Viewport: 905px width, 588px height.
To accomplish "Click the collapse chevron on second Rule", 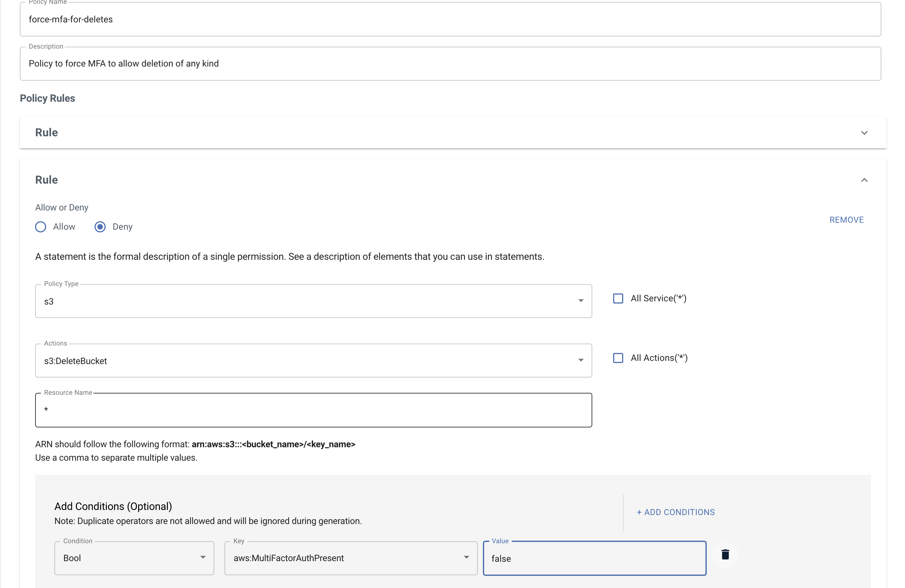I will (x=864, y=179).
